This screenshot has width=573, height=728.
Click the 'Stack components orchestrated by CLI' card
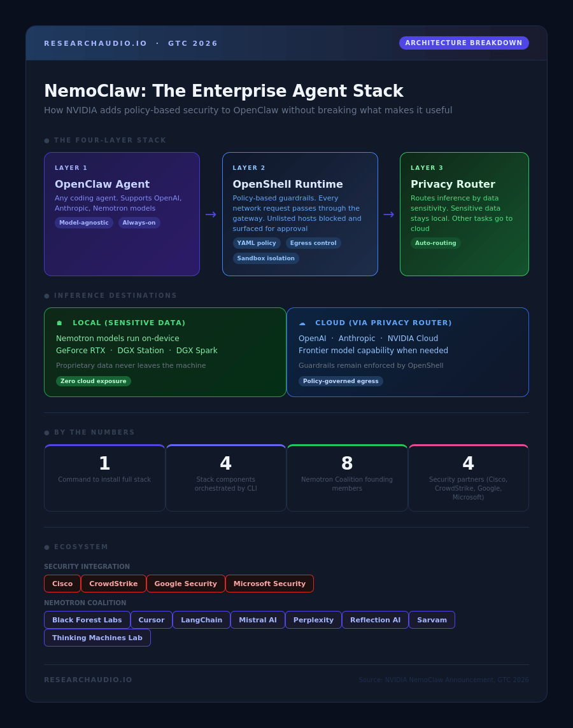(225, 478)
